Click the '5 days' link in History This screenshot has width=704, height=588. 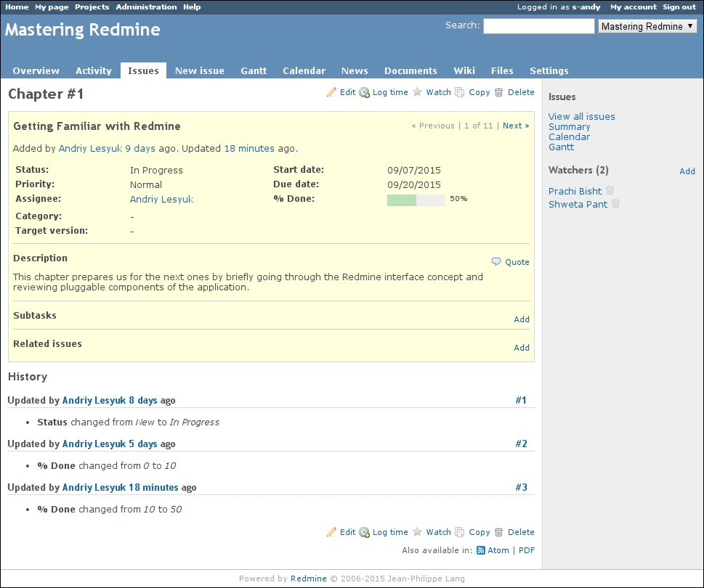143,444
